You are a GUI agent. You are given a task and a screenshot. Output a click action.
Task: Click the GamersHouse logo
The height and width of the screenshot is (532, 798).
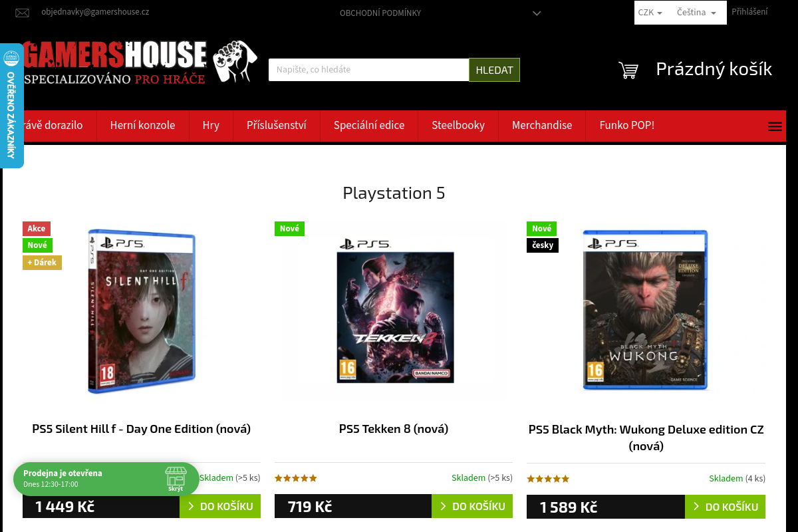(x=133, y=62)
